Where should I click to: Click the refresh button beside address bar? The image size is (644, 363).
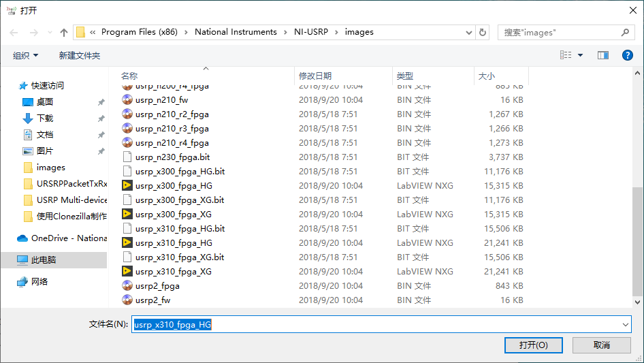(483, 32)
